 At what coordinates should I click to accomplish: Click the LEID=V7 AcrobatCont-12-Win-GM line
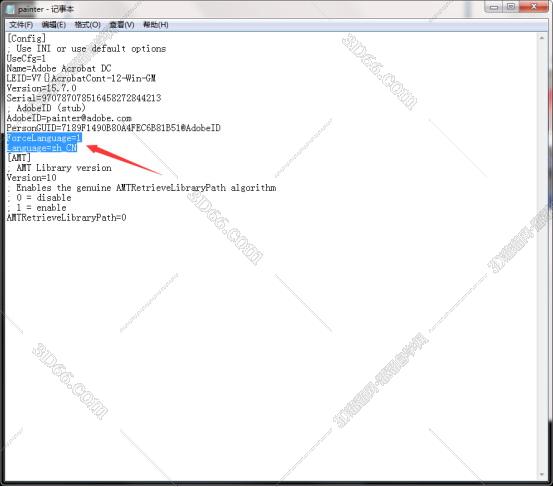tap(81, 78)
